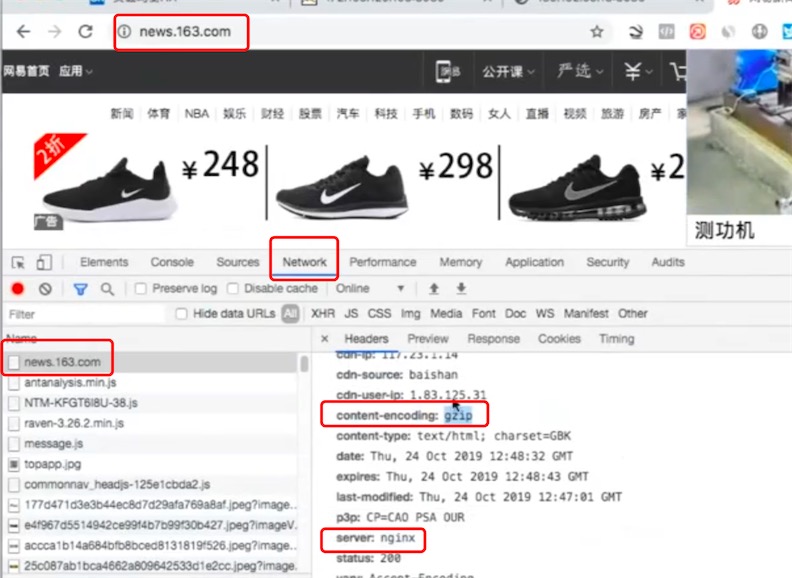Close the request details pane
792x578 pixels.
pyautogui.click(x=325, y=339)
